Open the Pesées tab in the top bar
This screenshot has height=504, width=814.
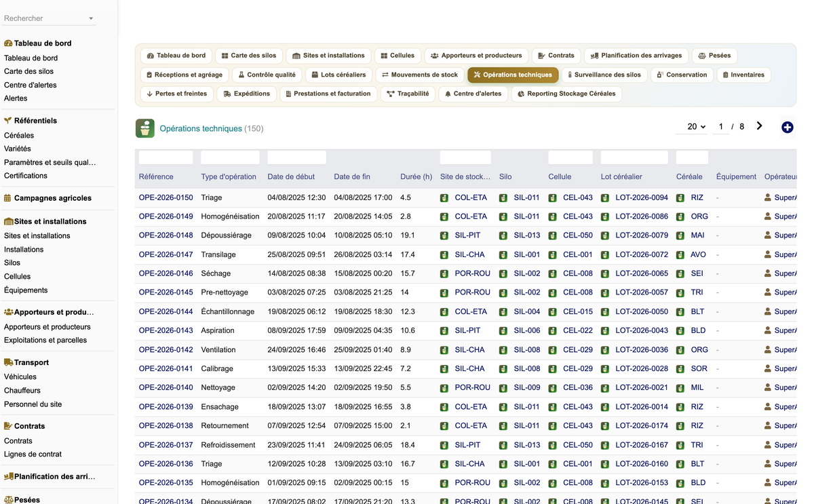[715, 56]
